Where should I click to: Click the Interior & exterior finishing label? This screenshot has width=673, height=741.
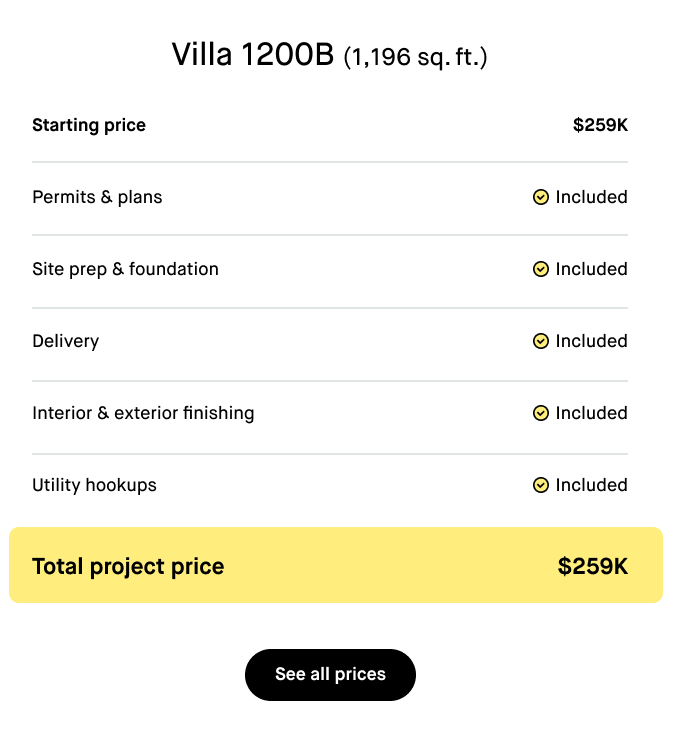(x=143, y=413)
